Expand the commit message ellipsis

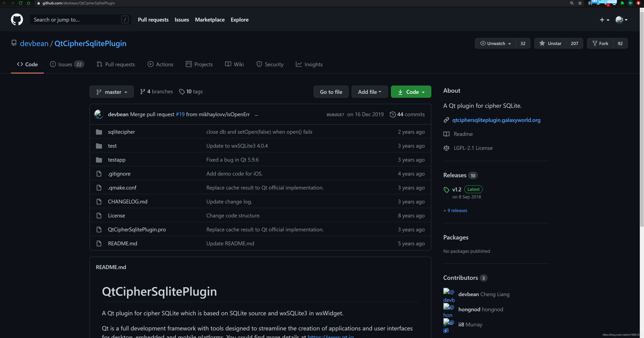tap(256, 115)
